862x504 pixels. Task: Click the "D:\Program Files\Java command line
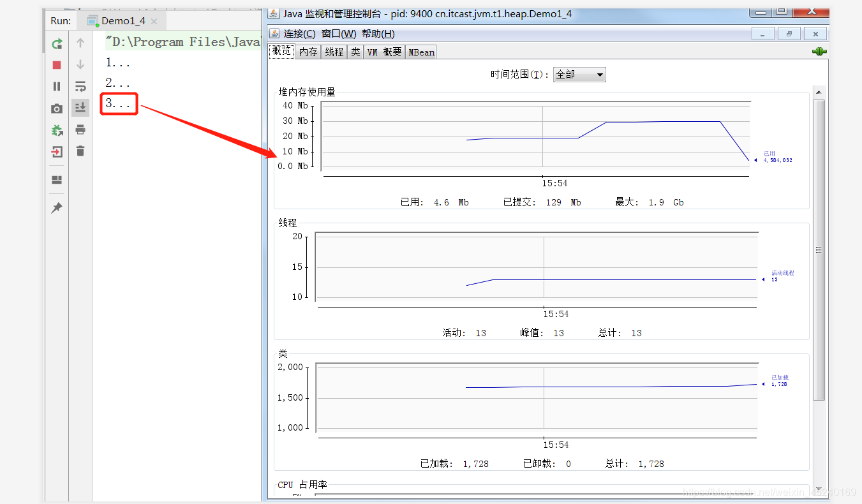coord(184,42)
